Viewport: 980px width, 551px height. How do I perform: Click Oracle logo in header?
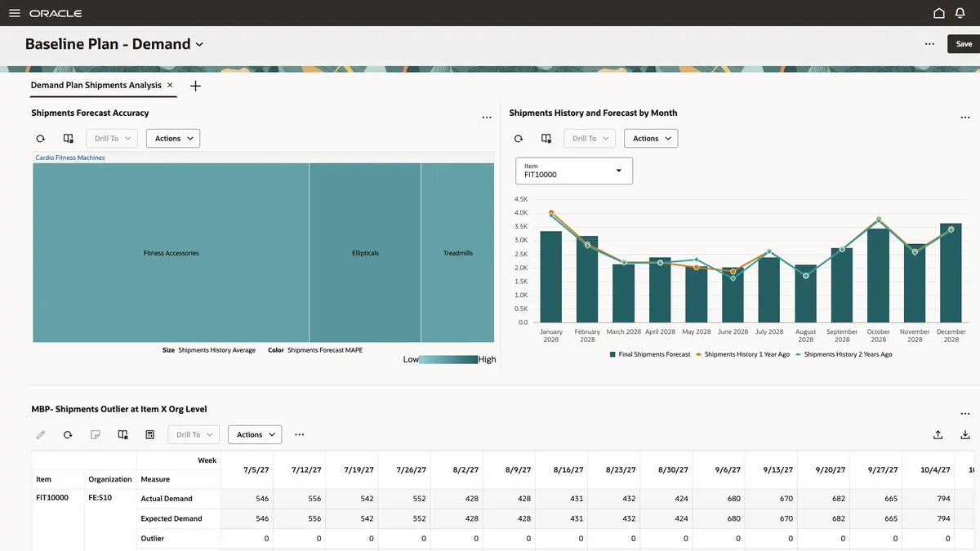(x=56, y=13)
